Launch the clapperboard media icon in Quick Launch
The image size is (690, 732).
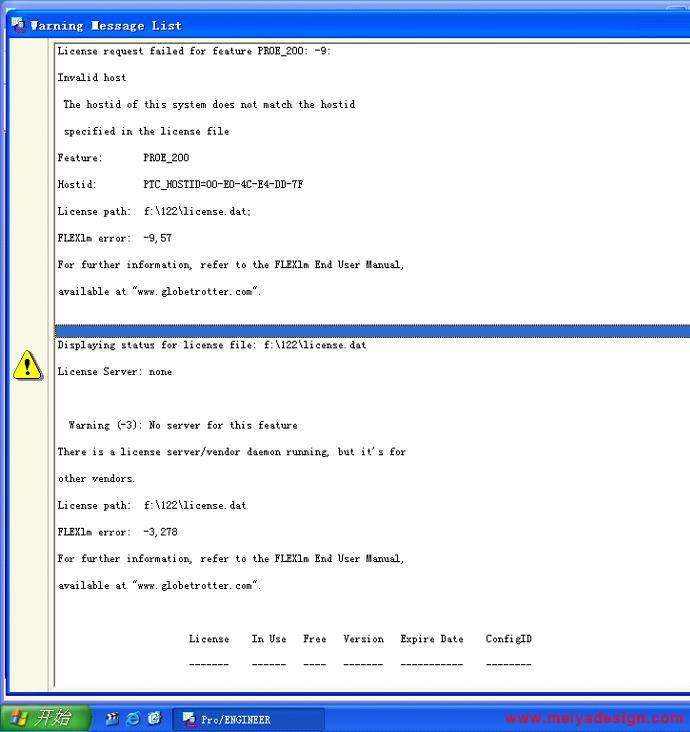[x=112, y=718]
